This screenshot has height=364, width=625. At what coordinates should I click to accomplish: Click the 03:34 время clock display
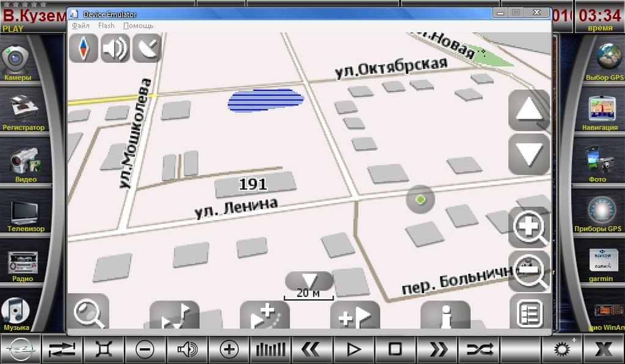[x=599, y=19]
